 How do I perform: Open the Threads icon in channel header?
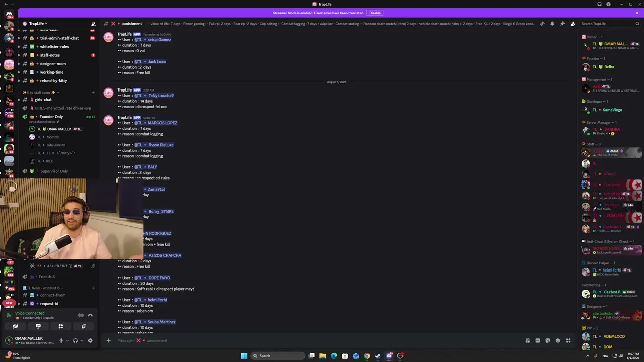pos(542,24)
